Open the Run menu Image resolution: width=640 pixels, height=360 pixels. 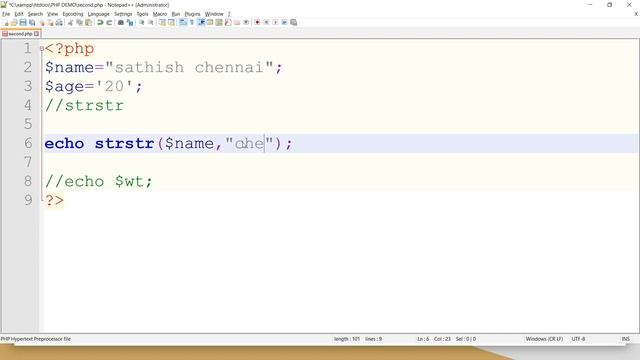pos(176,14)
